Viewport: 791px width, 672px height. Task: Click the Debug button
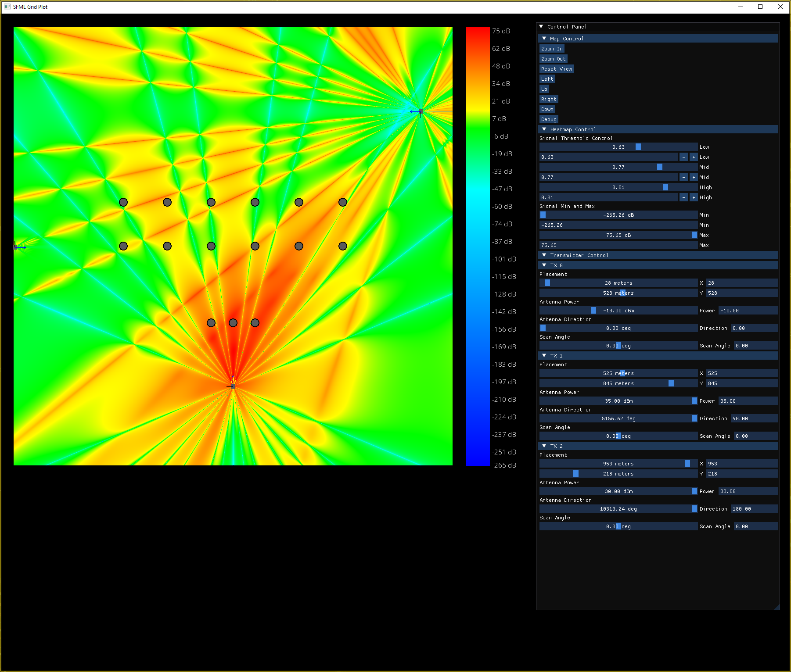point(549,119)
